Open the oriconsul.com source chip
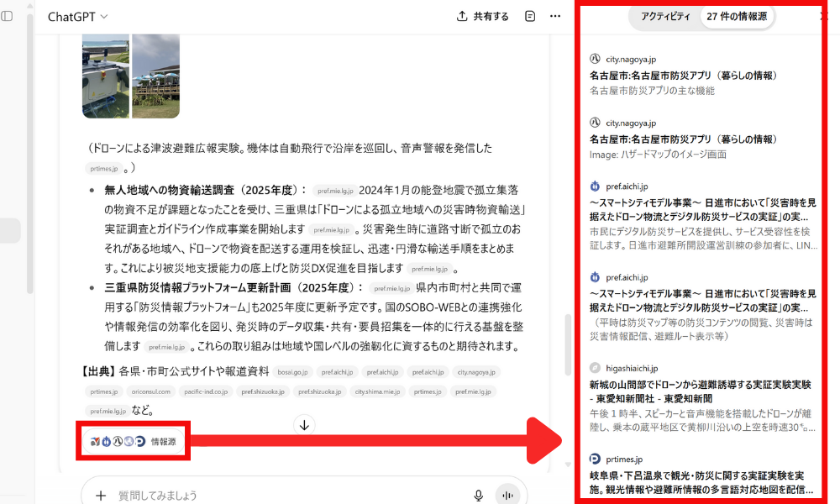This screenshot has width=840, height=504. (x=151, y=391)
